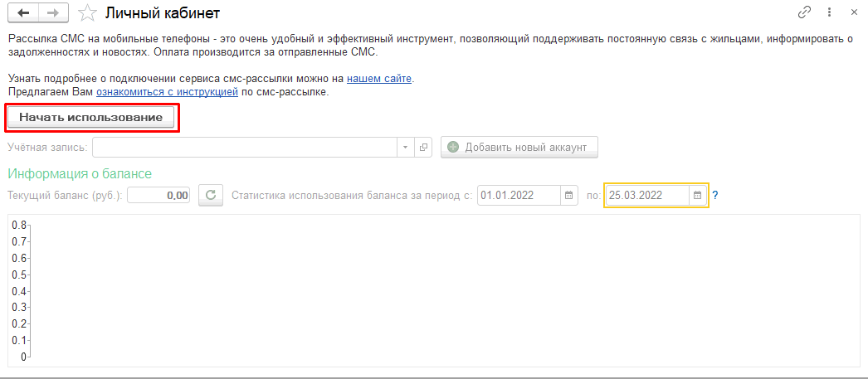The width and height of the screenshot is (868, 379).
Task: Close the Личный кабинет form
Action: click(852, 12)
